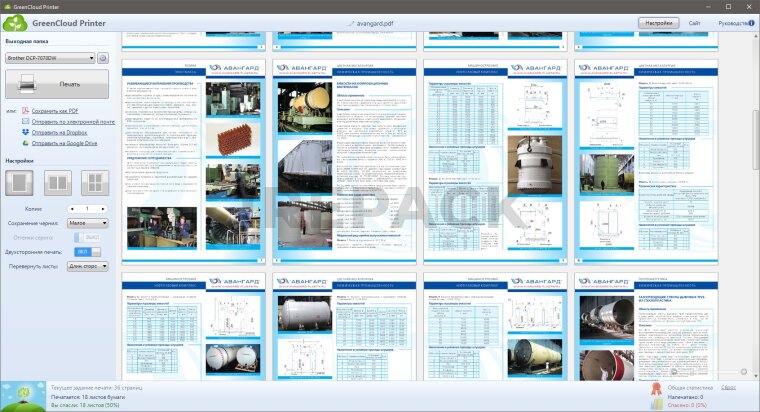This screenshot has height=412, width=760.
Task: Click the Google Drive icon in the export list
Action: coord(26,143)
